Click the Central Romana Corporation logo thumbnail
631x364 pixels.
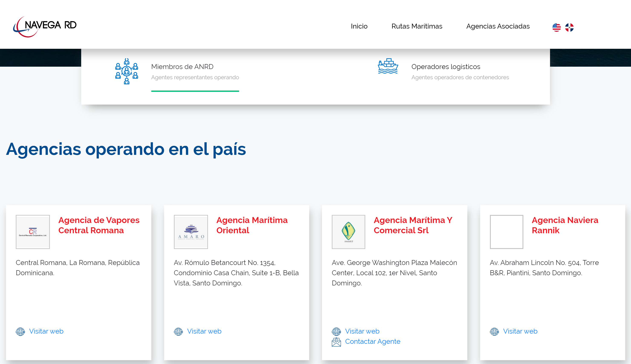(x=33, y=232)
